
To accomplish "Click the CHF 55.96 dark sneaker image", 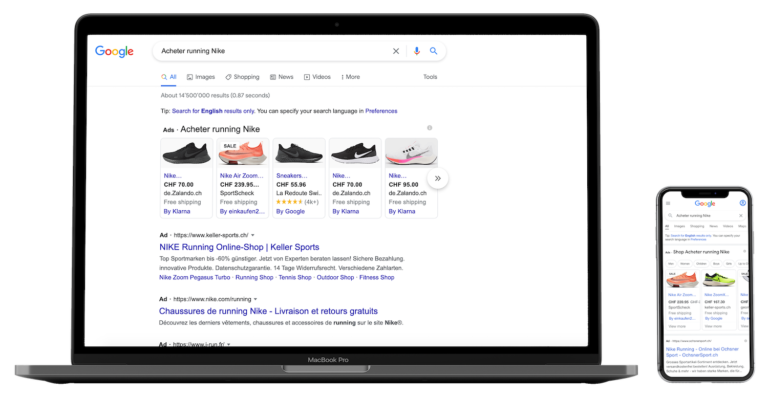I will click(299, 153).
